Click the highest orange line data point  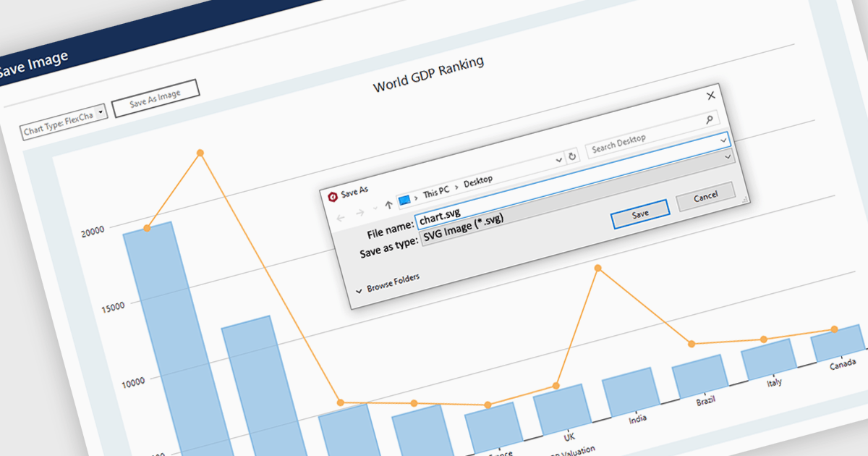pos(200,153)
